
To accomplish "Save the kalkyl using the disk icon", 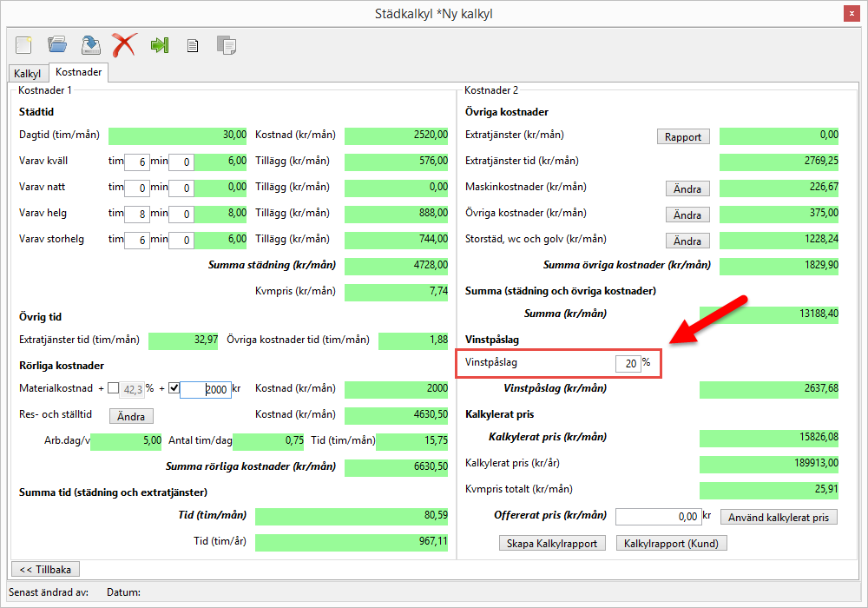I will (x=90, y=45).
